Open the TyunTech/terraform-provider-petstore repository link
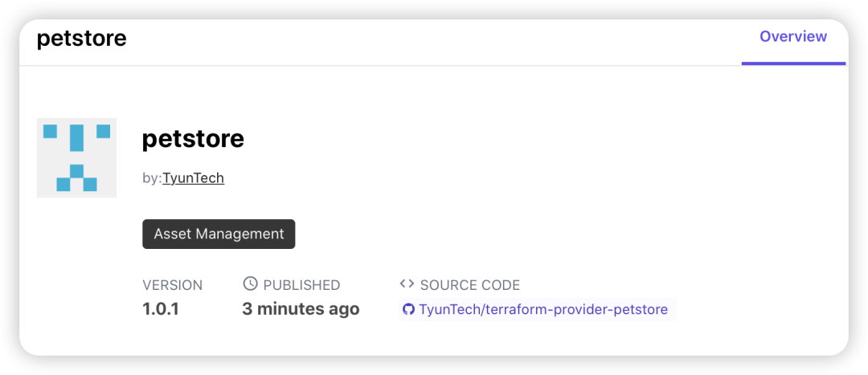 tap(543, 309)
